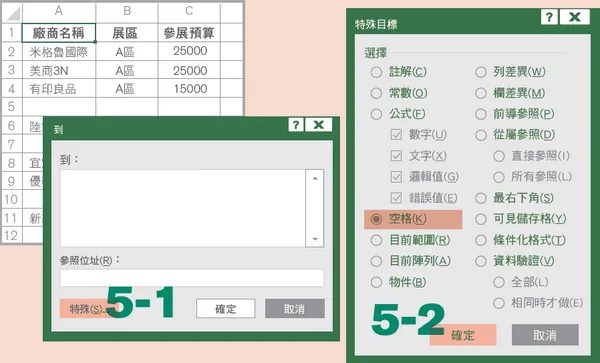This screenshot has width=600, height=363.
Task: Select the 全部(L) radio option
Action: 499,282
